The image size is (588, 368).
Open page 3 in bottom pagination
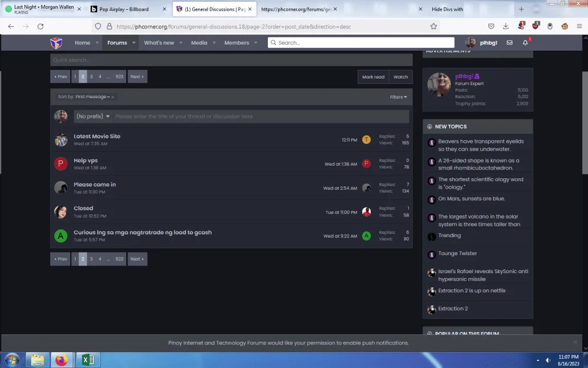(91, 259)
